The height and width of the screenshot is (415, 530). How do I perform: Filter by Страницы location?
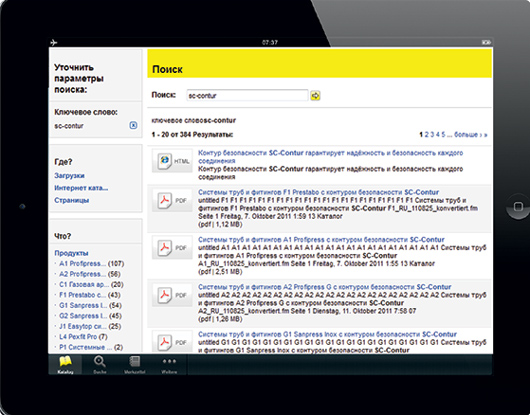click(72, 200)
